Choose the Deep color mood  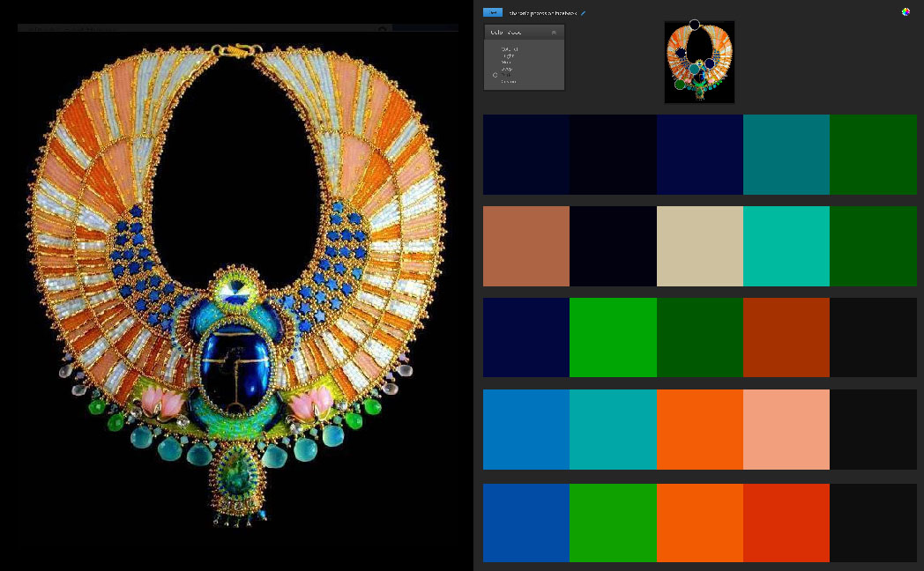507,69
